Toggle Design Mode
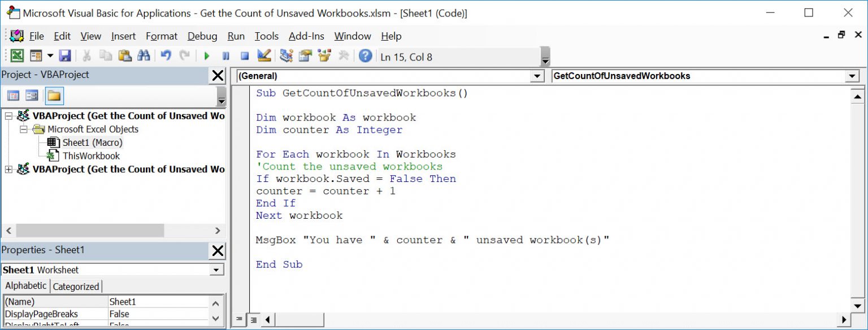 264,56
